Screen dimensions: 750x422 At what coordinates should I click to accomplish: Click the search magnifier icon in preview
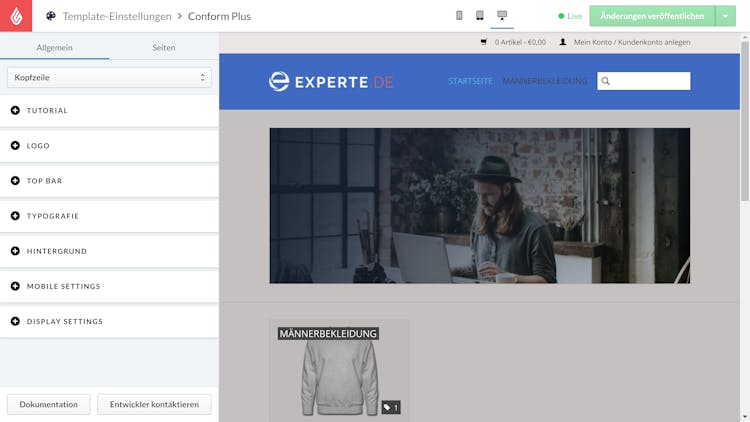(606, 81)
